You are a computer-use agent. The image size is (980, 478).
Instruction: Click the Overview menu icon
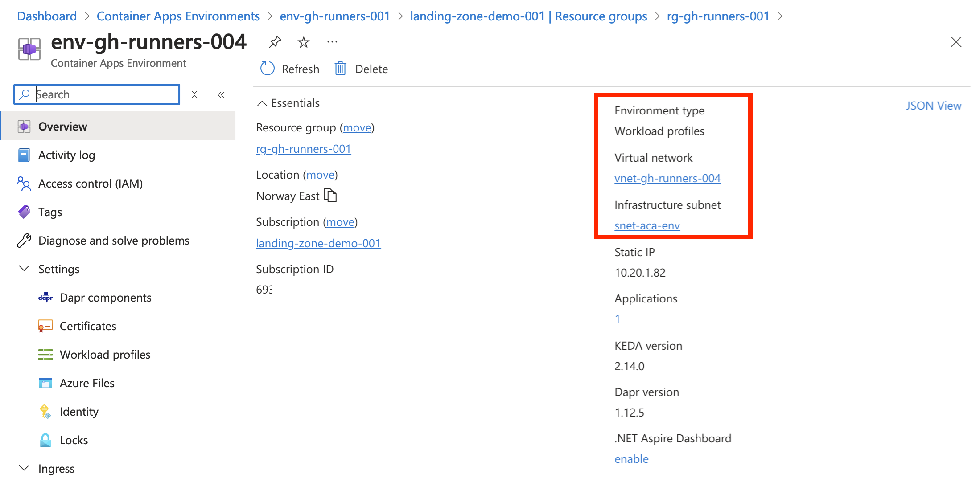pyautogui.click(x=24, y=127)
